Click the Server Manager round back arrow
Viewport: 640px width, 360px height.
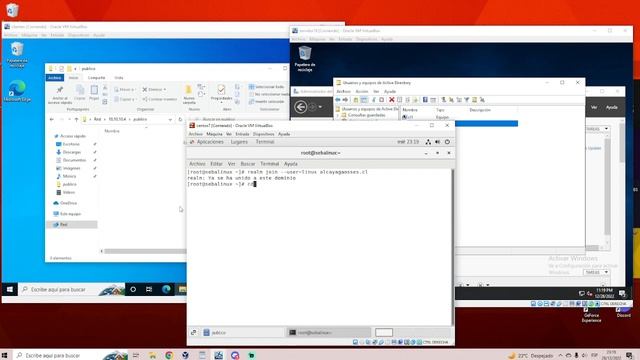pyautogui.click(x=300, y=107)
